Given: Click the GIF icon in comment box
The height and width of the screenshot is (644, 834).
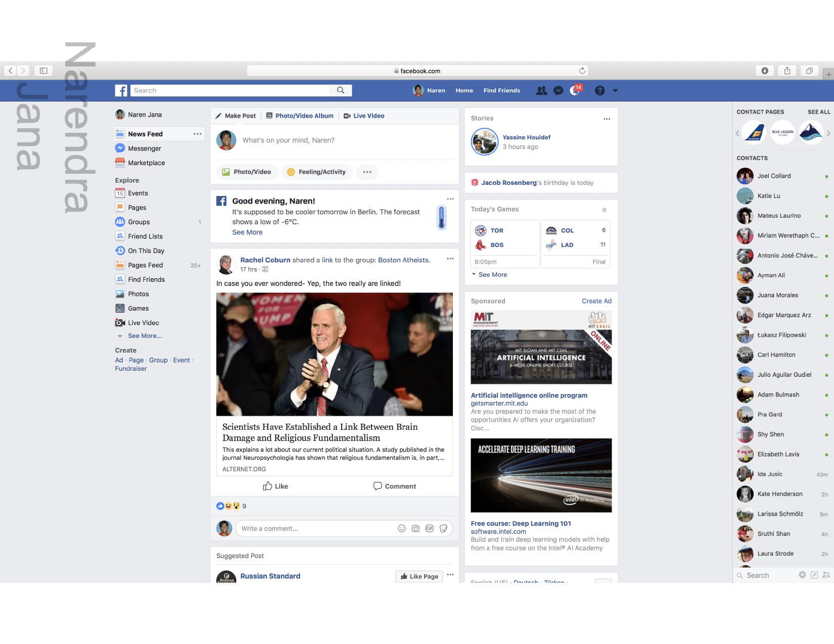Looking at the screenshot, I should [x=430, y=528].
